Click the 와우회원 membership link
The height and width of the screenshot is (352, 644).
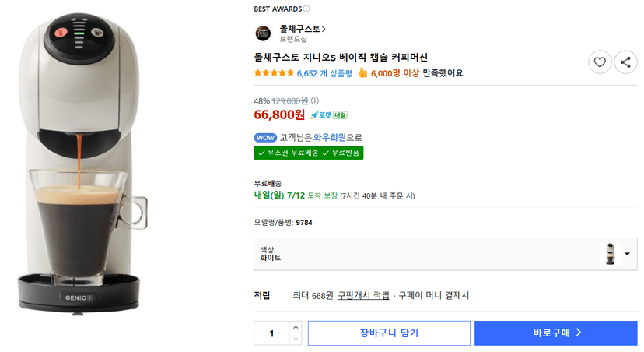[x=330, y=137]
